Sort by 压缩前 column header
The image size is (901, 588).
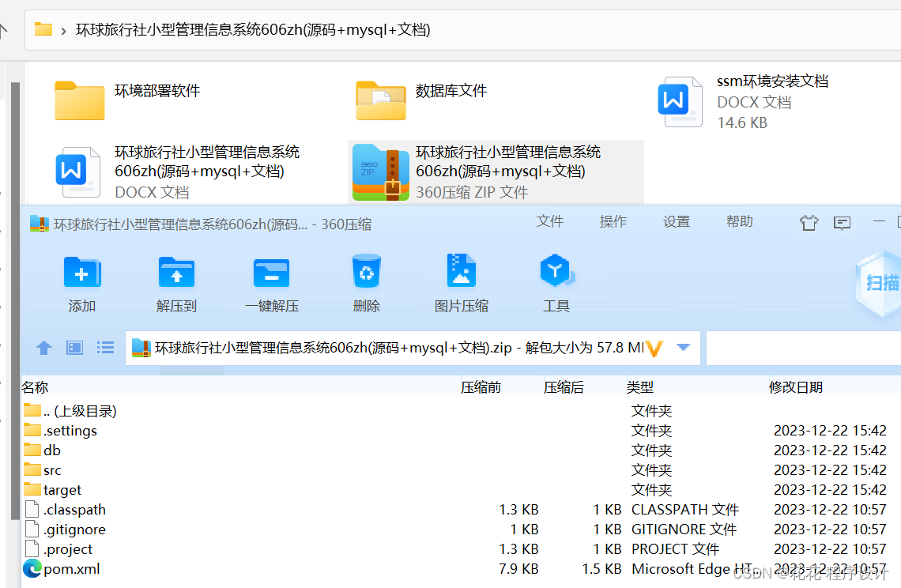click(481, 387)
